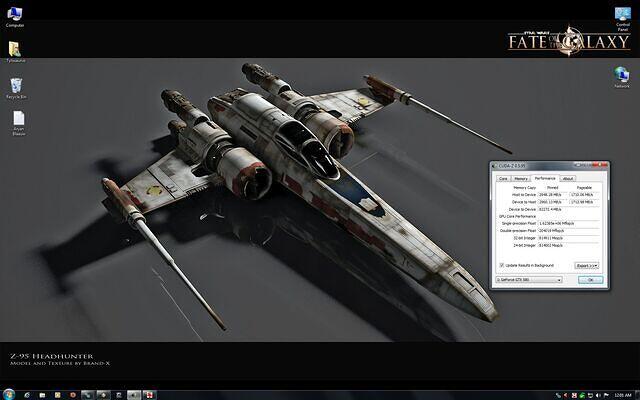Open the yellow folder on the desktop

15,49
